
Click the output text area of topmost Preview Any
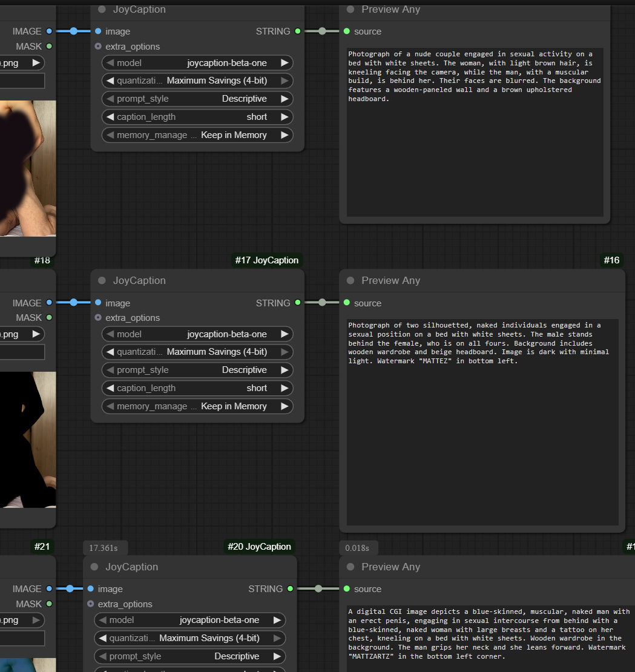tap(475, 132)
